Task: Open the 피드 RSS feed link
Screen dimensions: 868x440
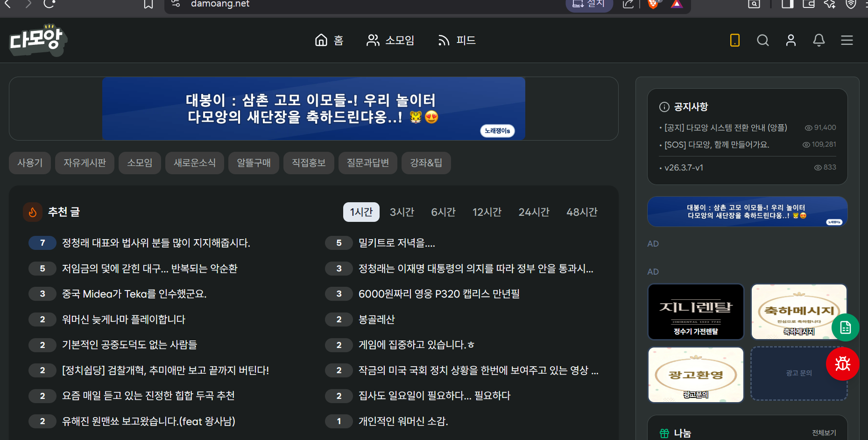Action: pyautogui.click(x=457, y=40)
